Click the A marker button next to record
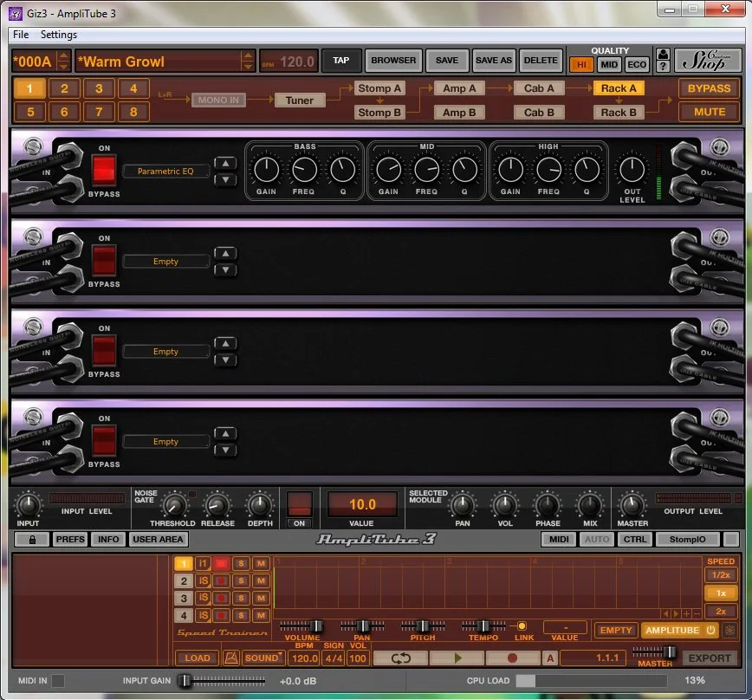 [550, 658]
